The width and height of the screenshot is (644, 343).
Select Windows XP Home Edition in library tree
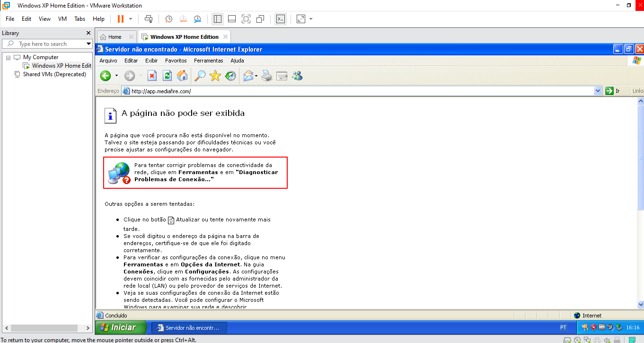[61, 66]
